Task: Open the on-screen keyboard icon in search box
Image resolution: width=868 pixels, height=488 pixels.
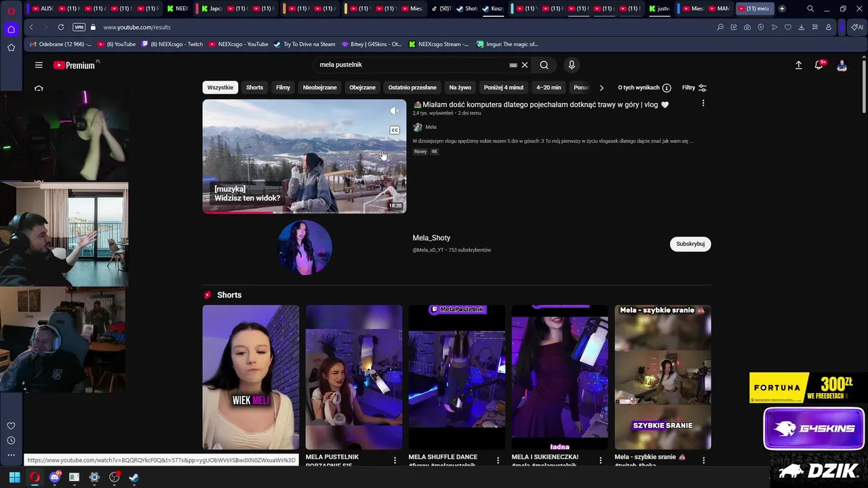Action: 513,65
